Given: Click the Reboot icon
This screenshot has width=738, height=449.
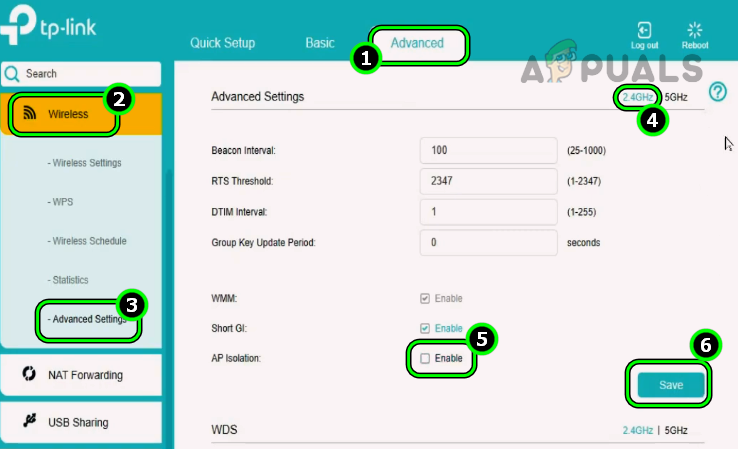Looking at the screenshot, I should click(695, 30).
